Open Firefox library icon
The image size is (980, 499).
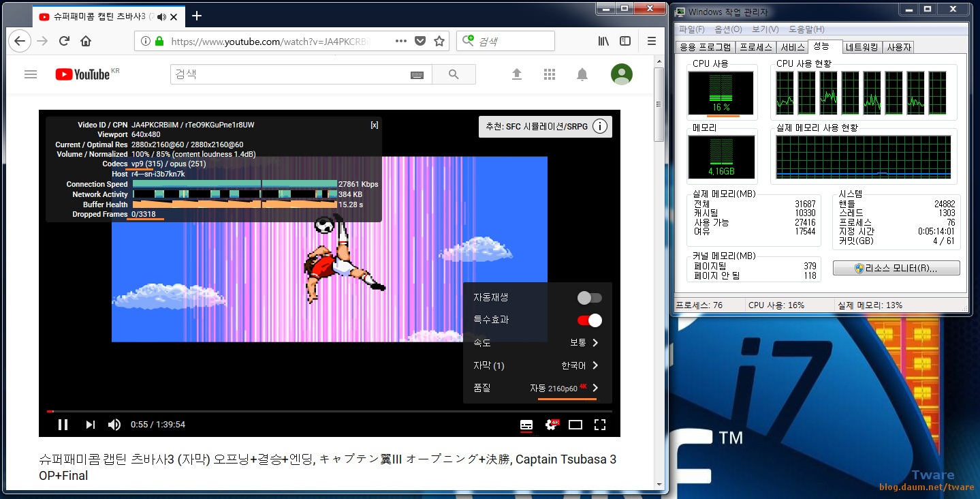coord(603,41)
